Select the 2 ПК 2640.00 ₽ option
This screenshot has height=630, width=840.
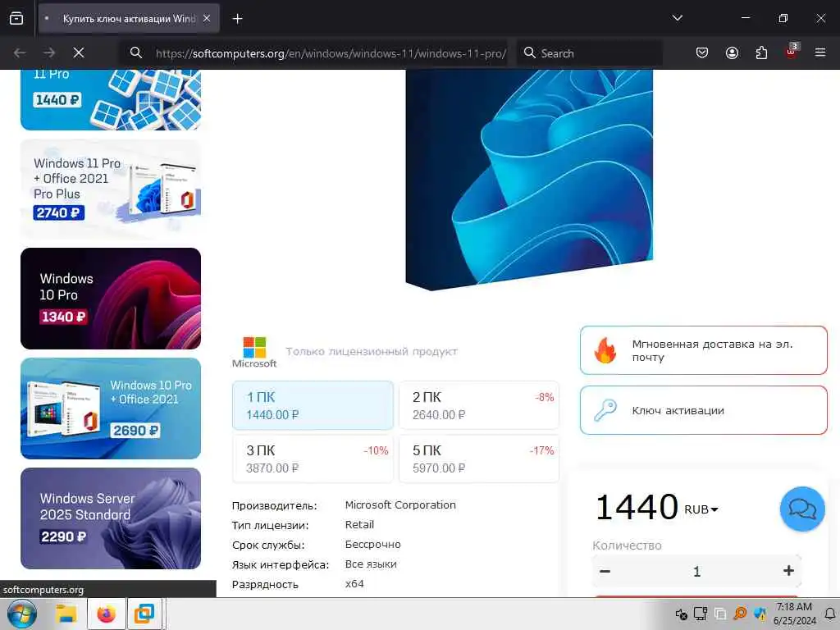[x=479, y=405]
